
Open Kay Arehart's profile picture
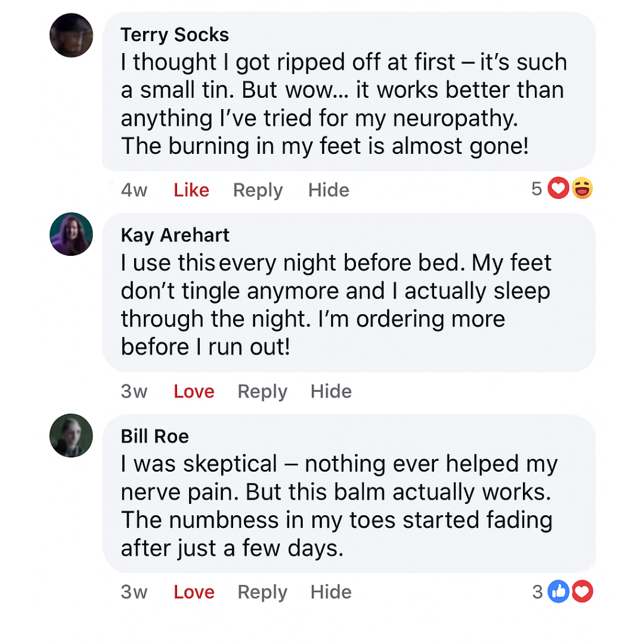pos(72,234)
